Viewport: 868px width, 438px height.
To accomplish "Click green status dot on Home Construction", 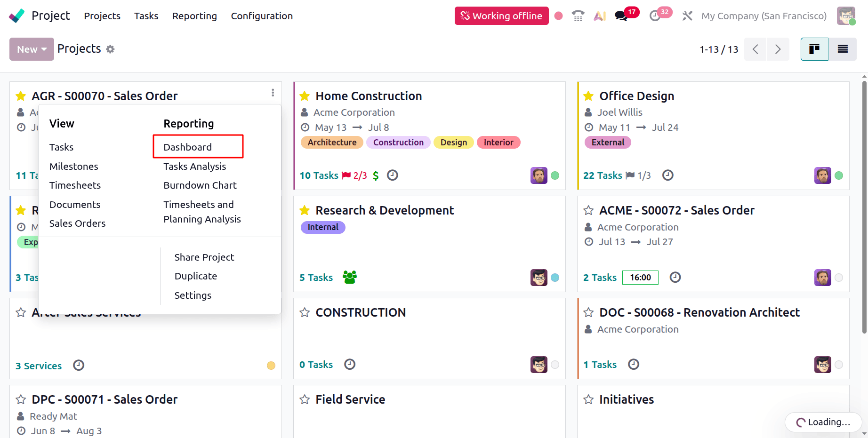I will 555,175.
